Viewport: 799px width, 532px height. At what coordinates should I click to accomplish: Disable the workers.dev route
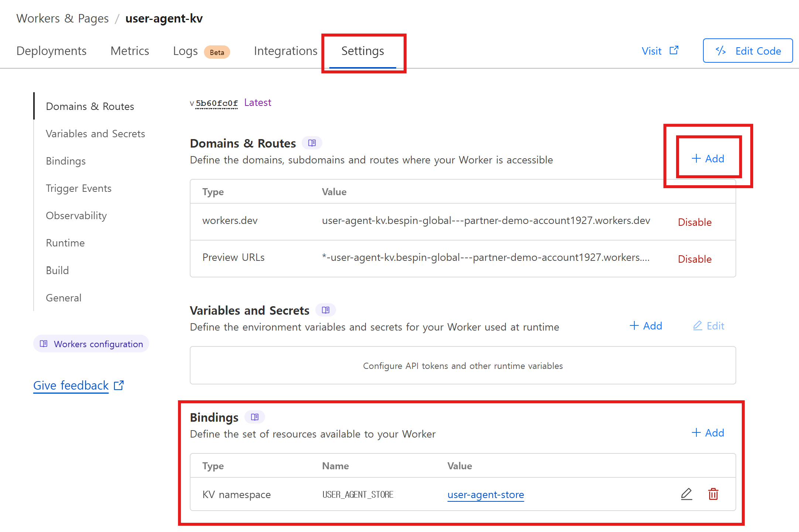coord(695,222)
